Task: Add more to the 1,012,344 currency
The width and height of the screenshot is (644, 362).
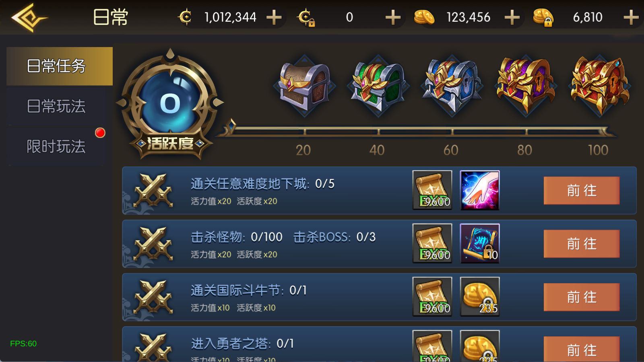Action: coord(274,17)
